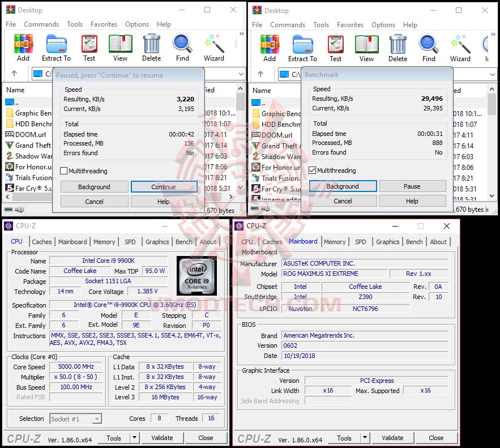Click Validate in left CPU-Z window
Viewport: 500px width, 448px height.
tap(163, 438)
